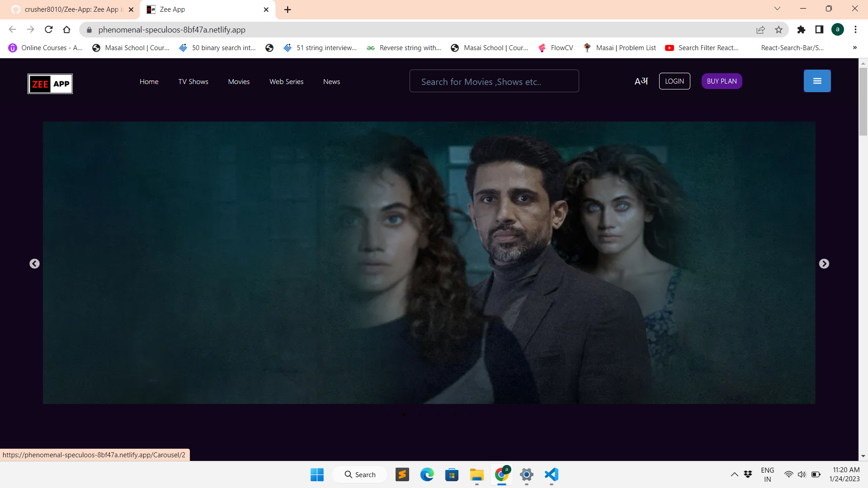Click the ZEE APP logo
This screenshot has height=488, width=868.
click(50, 84)
